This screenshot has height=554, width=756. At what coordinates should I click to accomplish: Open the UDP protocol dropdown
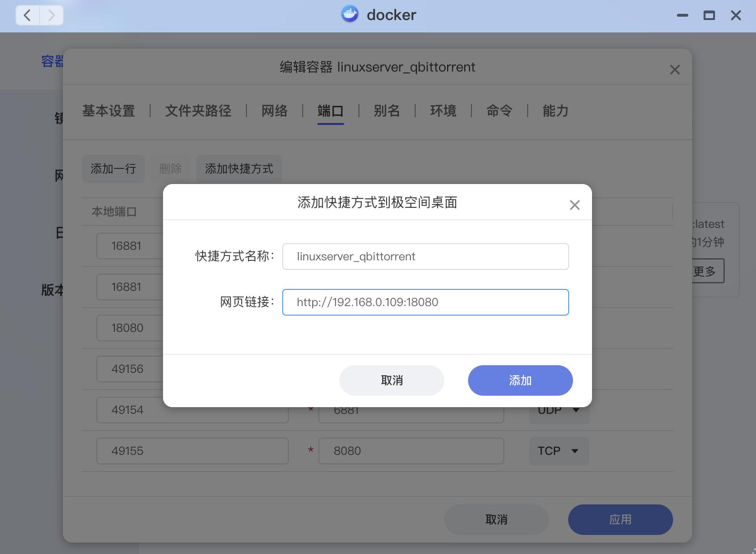(559, 415)
